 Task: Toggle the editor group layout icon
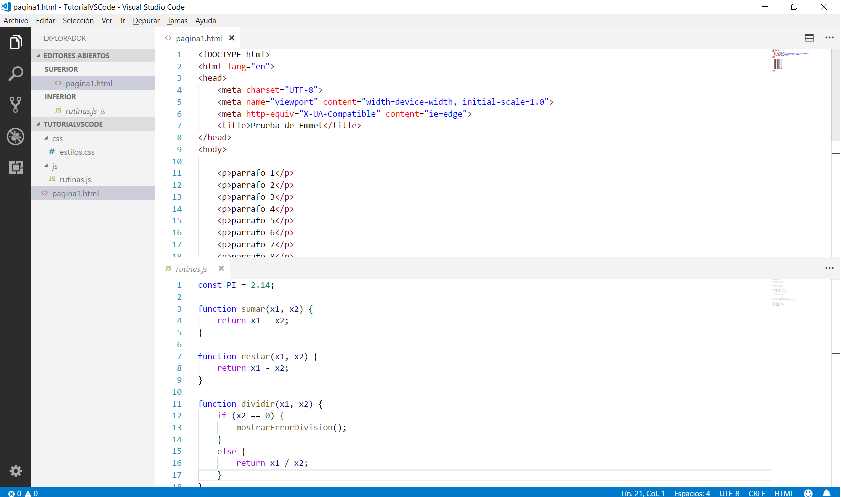[809, 38]
